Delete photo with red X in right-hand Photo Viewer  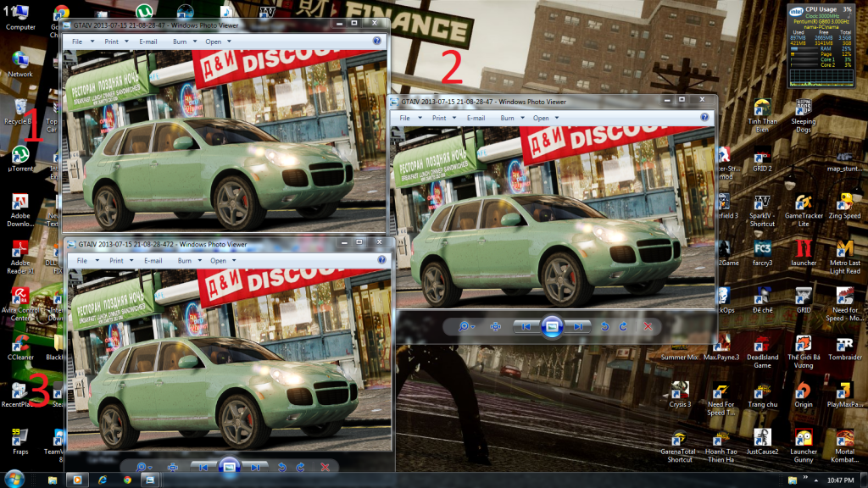648,326
